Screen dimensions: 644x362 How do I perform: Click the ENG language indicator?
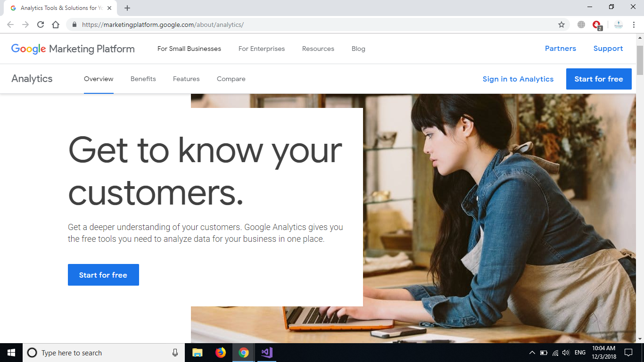pyautogui.click(x=580, y=353)
